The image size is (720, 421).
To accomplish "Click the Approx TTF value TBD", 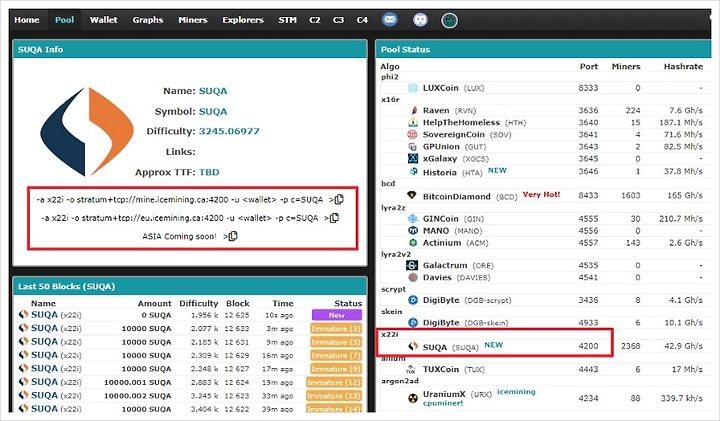I will [x=209, y=173].
